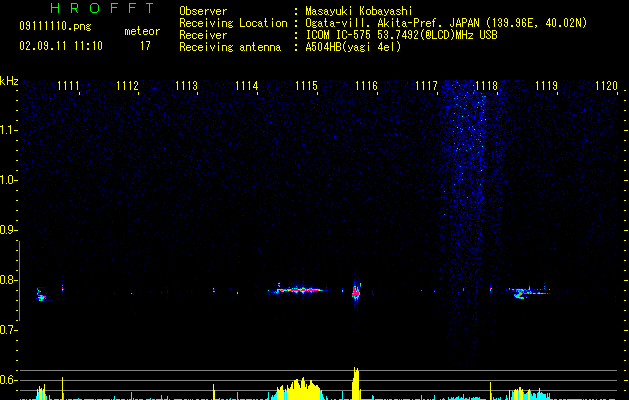Click time marker 1116
629x400 pixels.
pyautogui.click(x=366, y=86)
